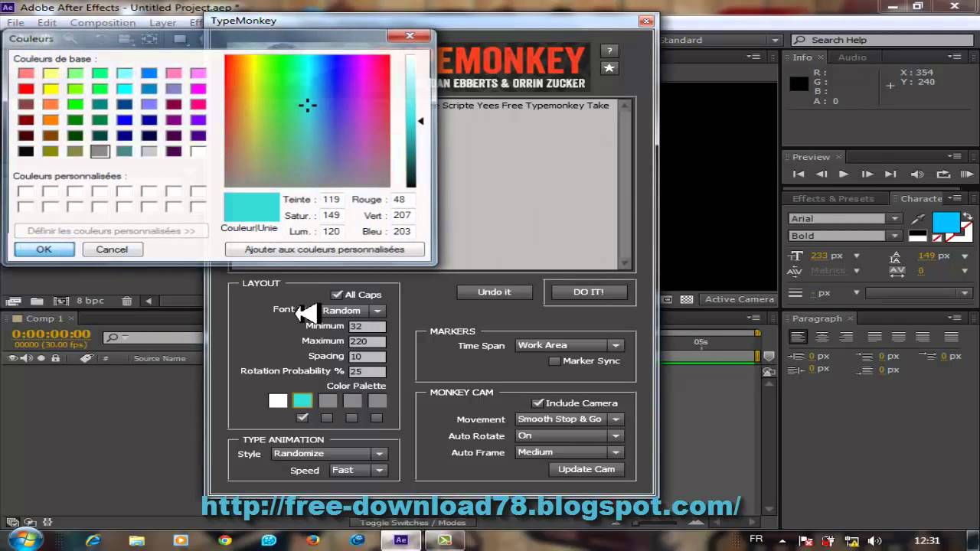Image resolution: width=980 pixels, height=551 pixels.
Task: Open the Layer menu
Action: pos(162,23)
